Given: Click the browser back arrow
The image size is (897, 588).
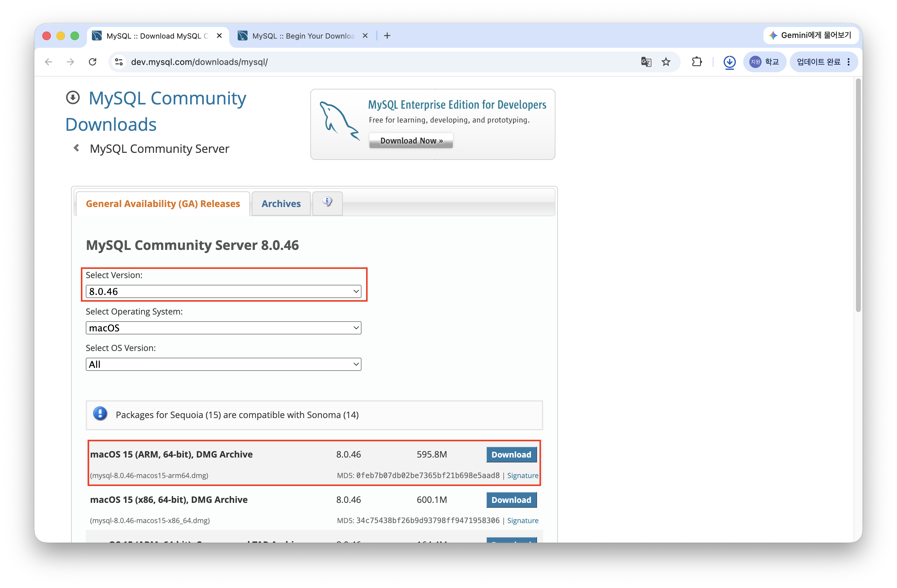Looking at the screenshot, I should click(x=48, y=62).
